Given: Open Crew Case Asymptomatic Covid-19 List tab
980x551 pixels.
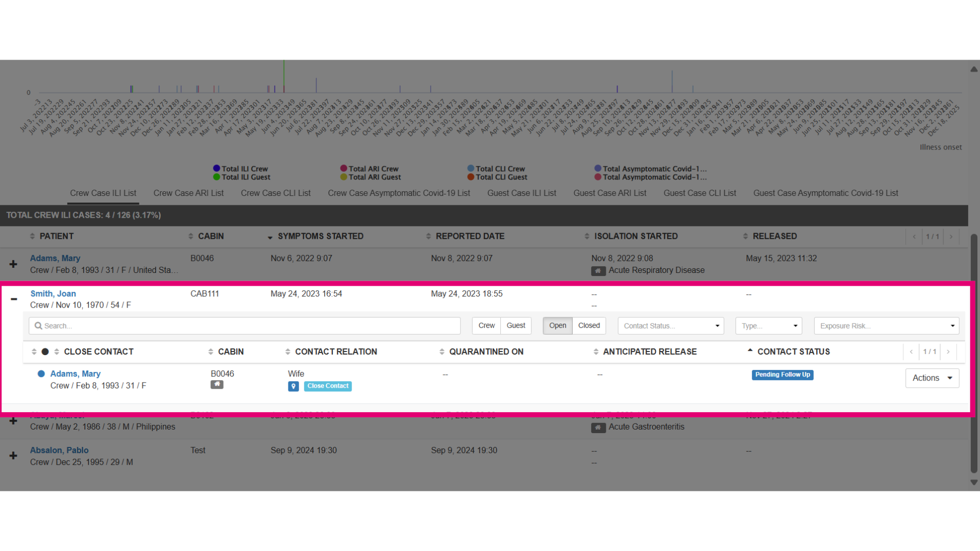Looking at the screenshot, I should pos(399,193).
